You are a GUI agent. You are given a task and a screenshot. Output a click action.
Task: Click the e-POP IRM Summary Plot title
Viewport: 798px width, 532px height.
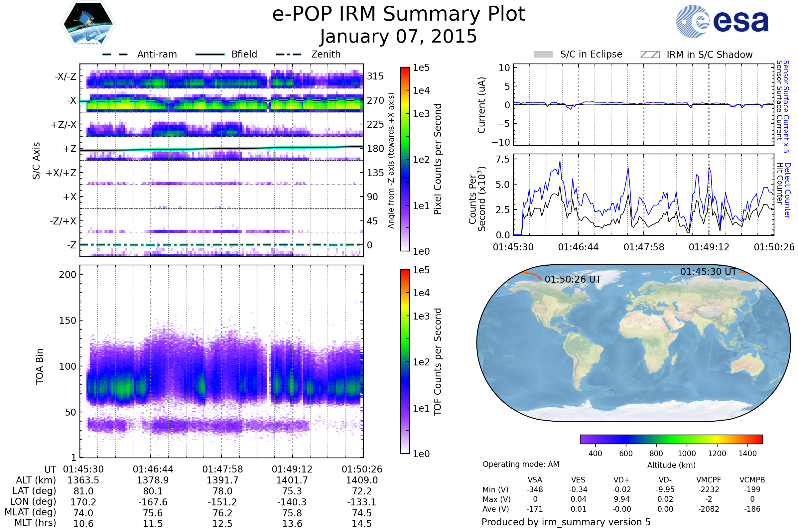pos(399,14)
